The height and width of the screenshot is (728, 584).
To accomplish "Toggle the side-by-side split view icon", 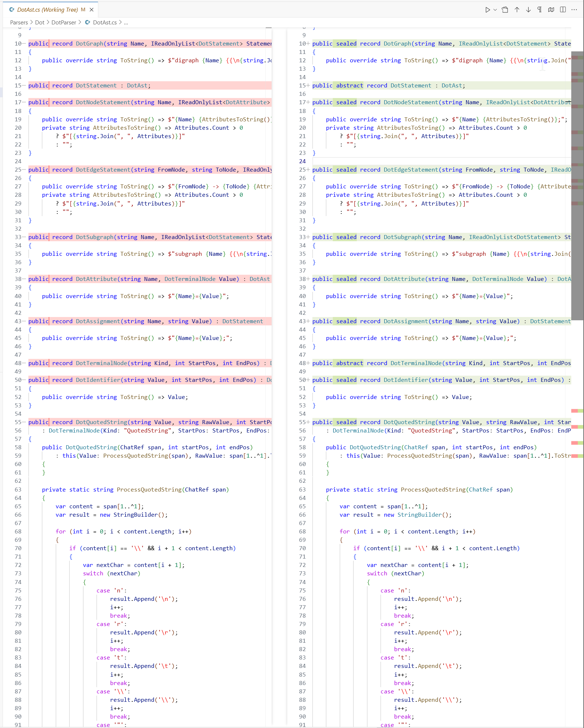I will (563, 10).
